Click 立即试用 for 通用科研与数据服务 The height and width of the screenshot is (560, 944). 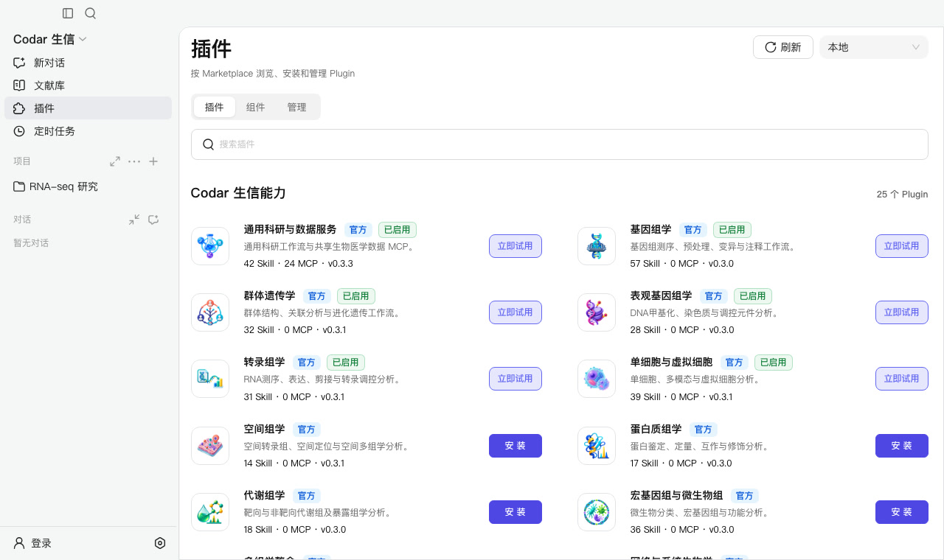(516, 246)
